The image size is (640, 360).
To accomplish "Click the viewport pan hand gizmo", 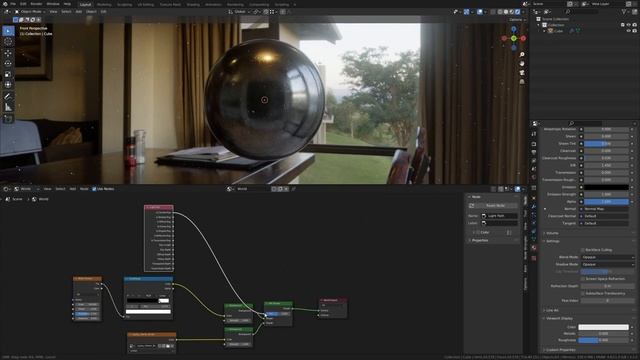I will (522, 63).
